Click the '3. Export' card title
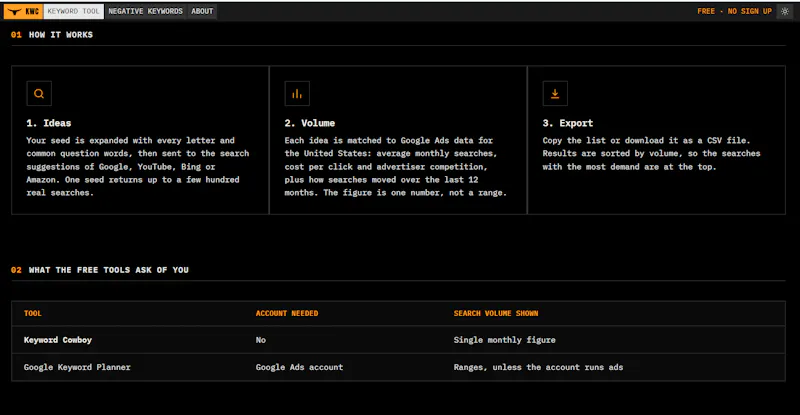The image size is (800, 415). tap(568, 123)
